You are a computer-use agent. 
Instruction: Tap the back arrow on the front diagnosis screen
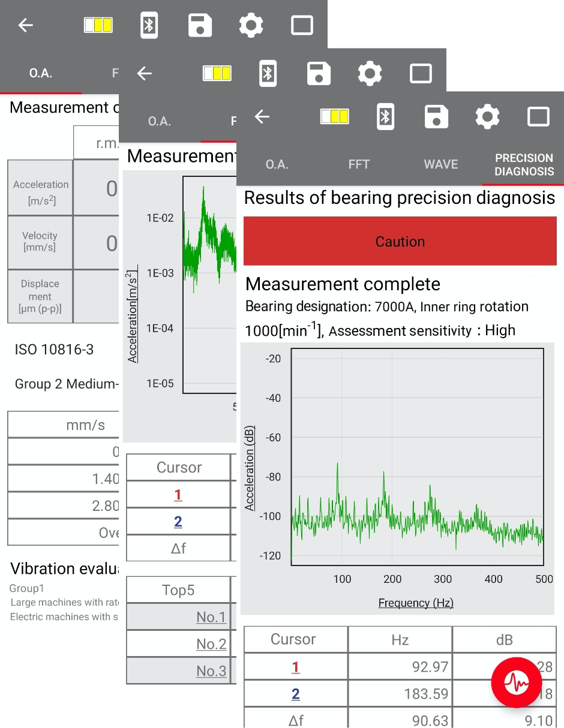pos(262,117)
